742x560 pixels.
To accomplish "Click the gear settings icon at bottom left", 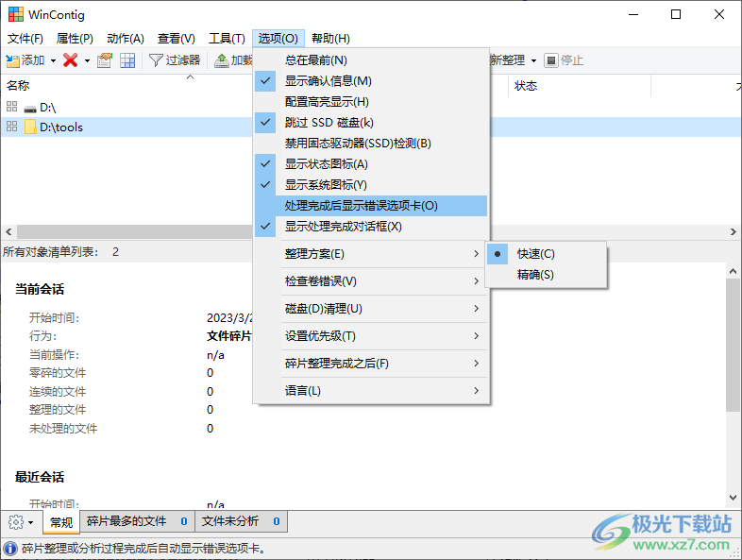I will coord(16,522).
